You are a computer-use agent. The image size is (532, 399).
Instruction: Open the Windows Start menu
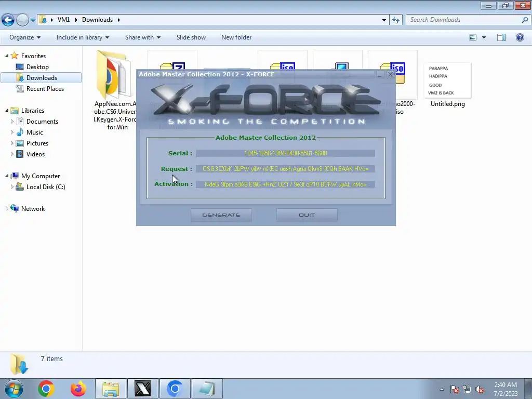pos(14,389)
